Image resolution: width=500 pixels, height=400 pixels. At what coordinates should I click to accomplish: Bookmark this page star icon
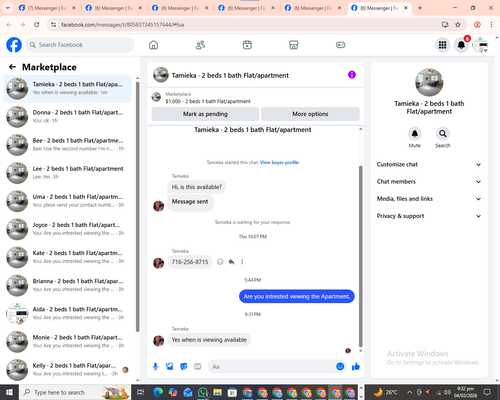pyautogui.click(x=458, y=24)
